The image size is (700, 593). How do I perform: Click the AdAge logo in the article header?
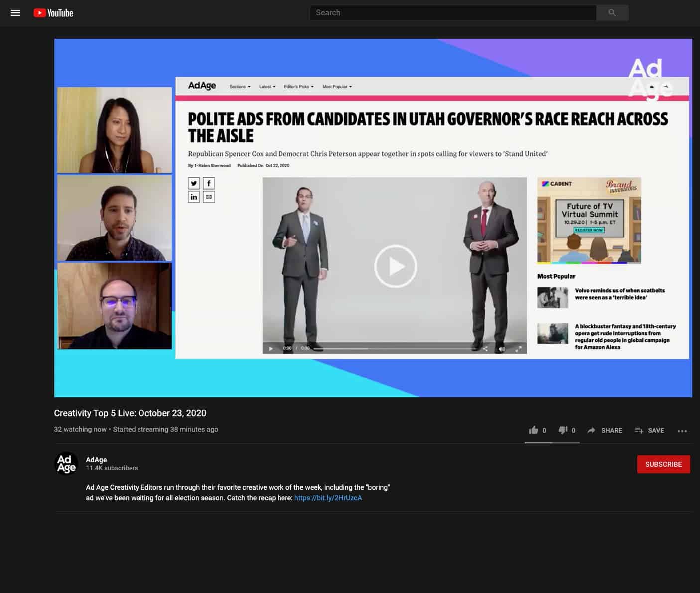pos(202,86)
